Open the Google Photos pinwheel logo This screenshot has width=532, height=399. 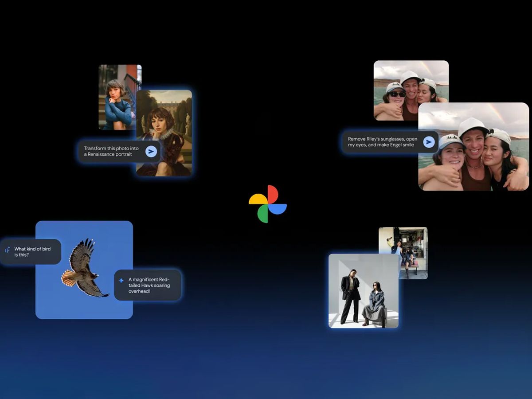click(268, 204)
